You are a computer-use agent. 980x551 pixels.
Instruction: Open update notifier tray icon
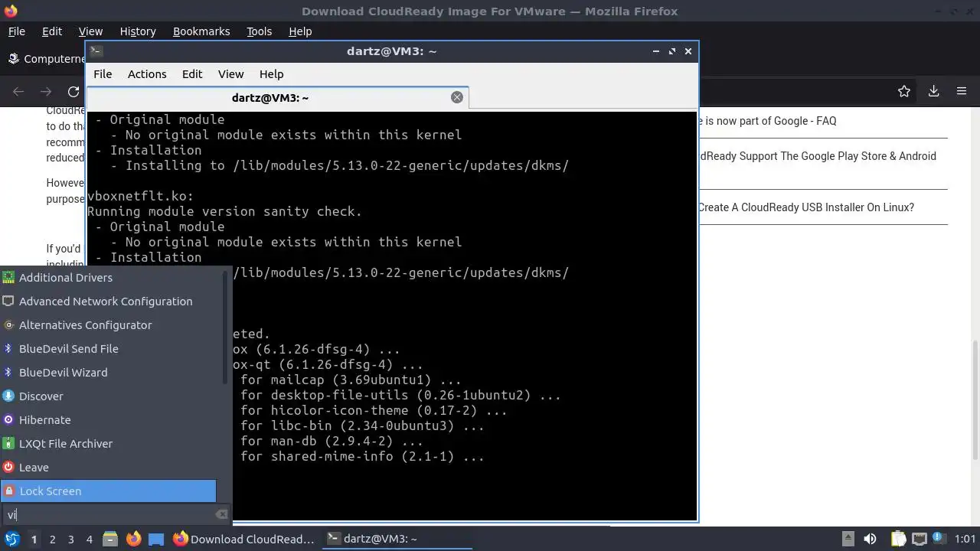(937, 539)
